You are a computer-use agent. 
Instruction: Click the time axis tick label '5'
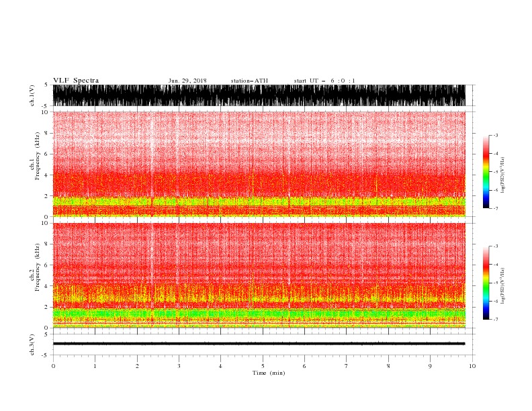pos(263,366)
